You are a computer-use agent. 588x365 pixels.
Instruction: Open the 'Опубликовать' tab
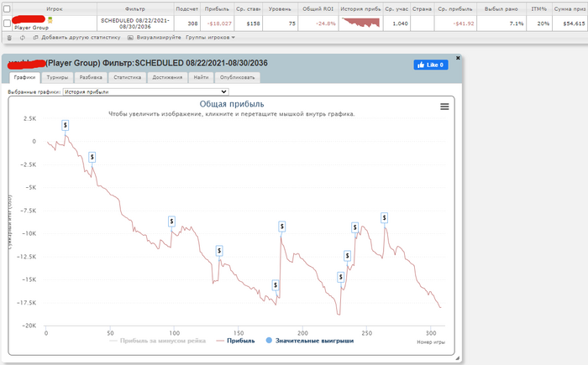coord(238,77)
